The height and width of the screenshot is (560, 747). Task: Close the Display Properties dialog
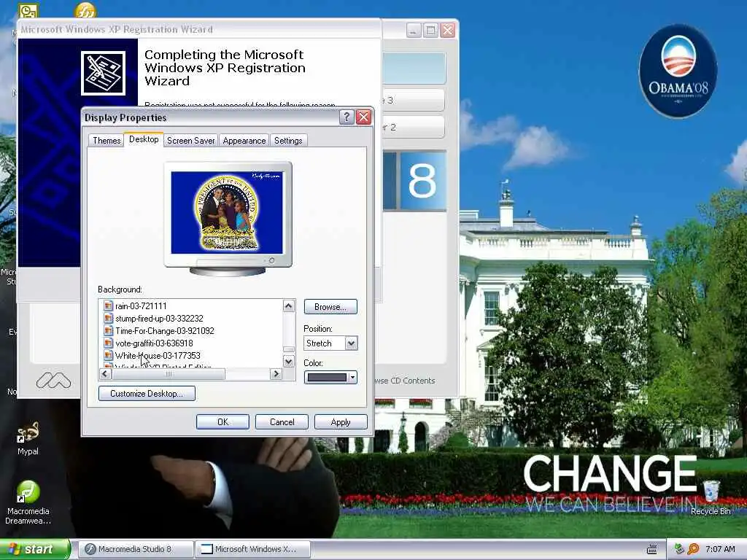tap(363, 117)
